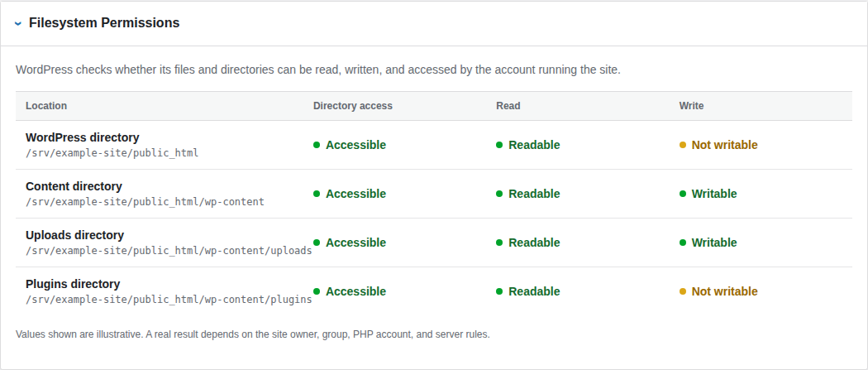Viewport: 868px width, 370px height.
Task: Click Not writable status for Plugins directory
Action: 725,291
